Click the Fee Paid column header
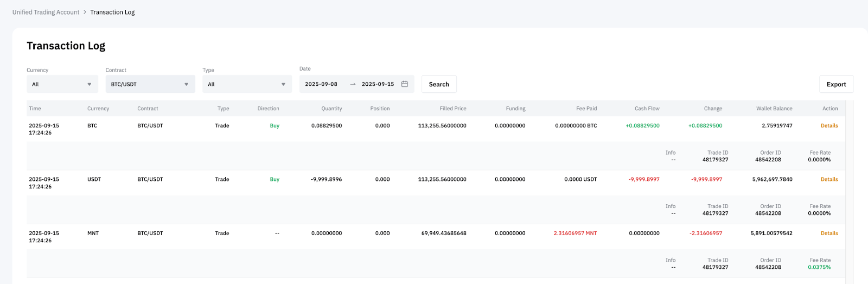The image size is (868, 284). 586,109
